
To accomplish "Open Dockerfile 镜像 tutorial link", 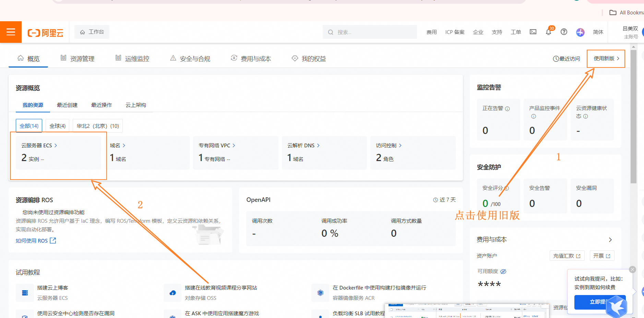I will 379,288.
